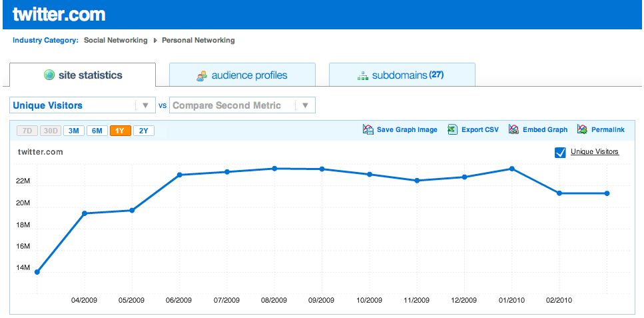Select the 7D time range
The height and width of the screenshot is (318, 644).
pos(27,131)
